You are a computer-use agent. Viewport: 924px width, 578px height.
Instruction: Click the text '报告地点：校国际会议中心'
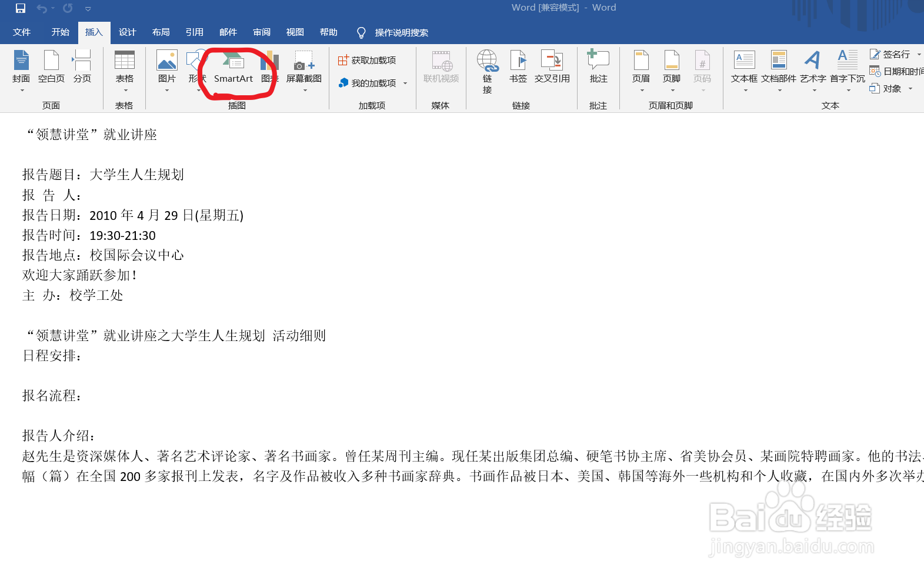tap(103, 255)
